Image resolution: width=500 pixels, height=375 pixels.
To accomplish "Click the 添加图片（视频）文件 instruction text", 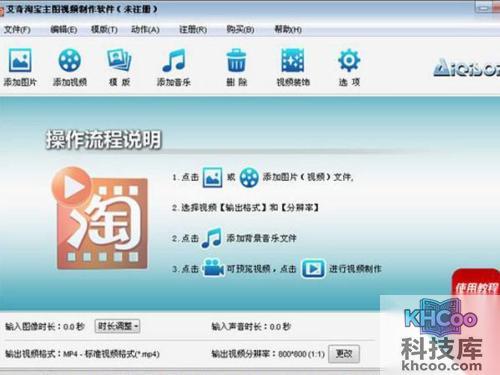I will (x=308, y=177).
